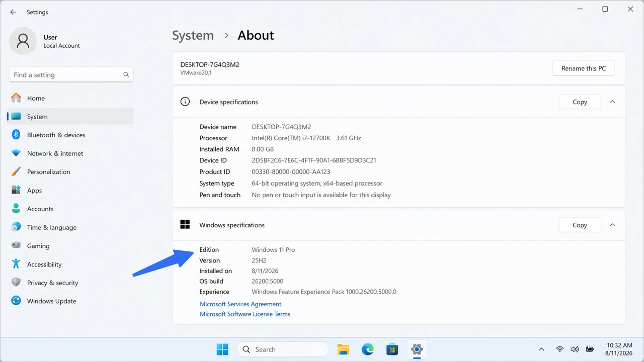Click the Accounts person icon in sidebar

pos(16,209)
